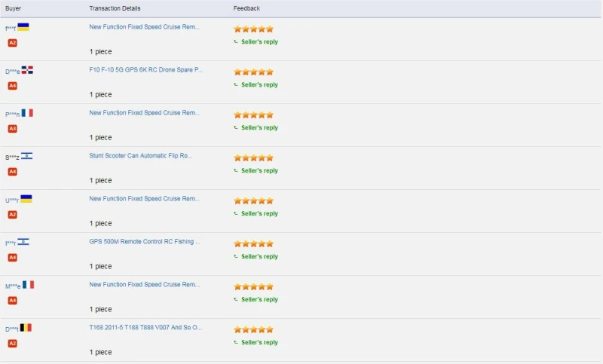Click the five-star rating for the F10 Drone order
Viewport: 603px width, 364px height.
[254, 72]
